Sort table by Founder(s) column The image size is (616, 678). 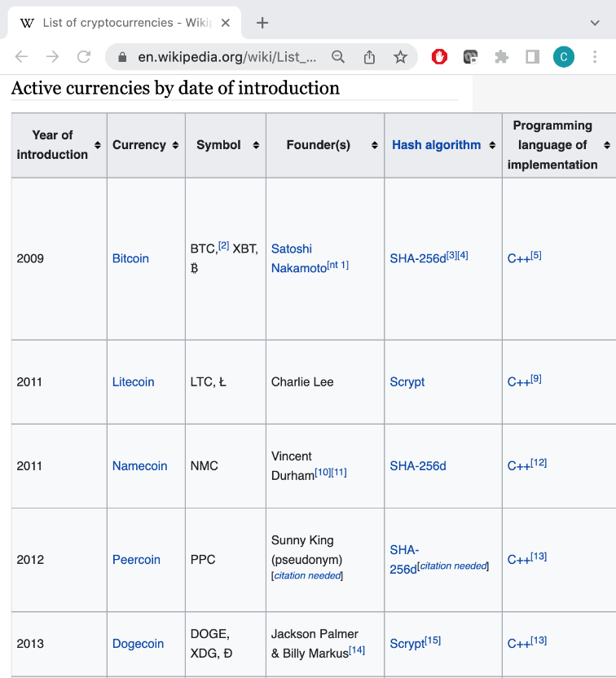click(x=374, y=145)
